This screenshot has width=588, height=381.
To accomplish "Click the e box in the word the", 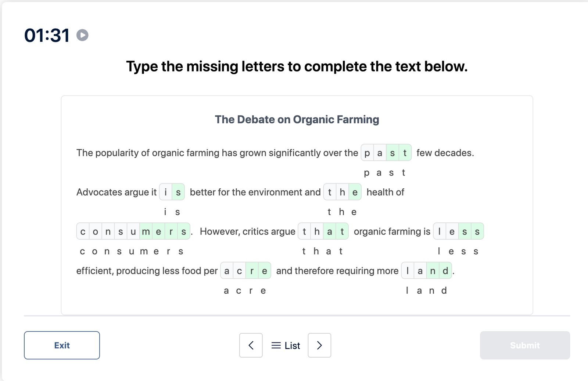I will 355,192.
